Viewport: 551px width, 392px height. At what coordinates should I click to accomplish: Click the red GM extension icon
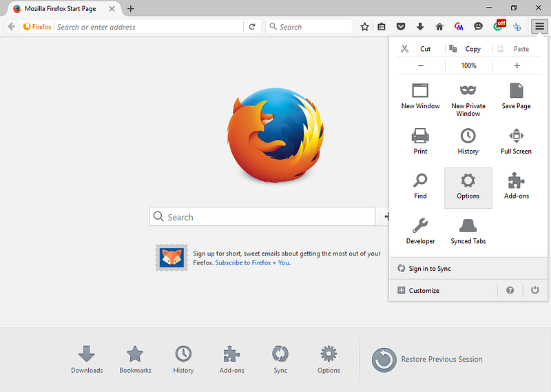click(459, 27)
